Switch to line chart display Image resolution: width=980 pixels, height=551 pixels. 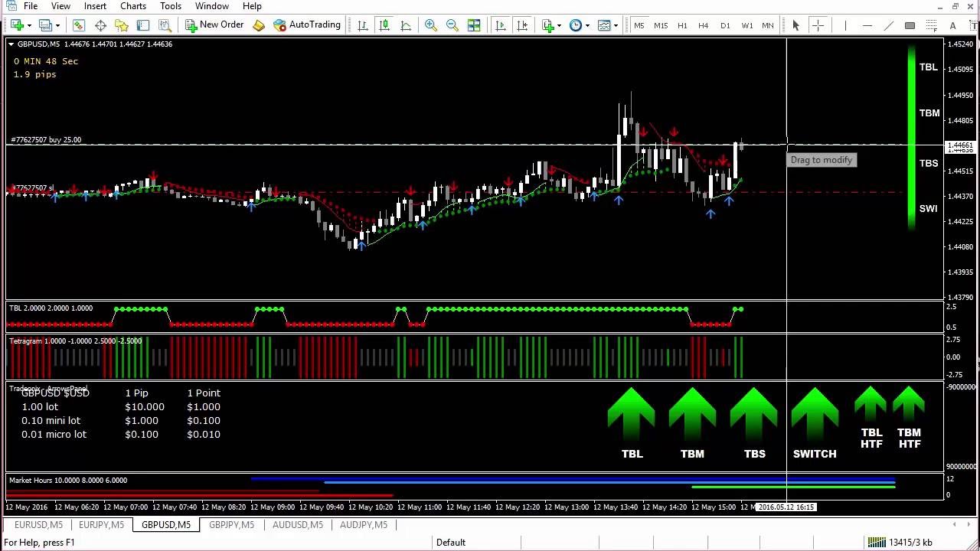click(x=406, y=25)
